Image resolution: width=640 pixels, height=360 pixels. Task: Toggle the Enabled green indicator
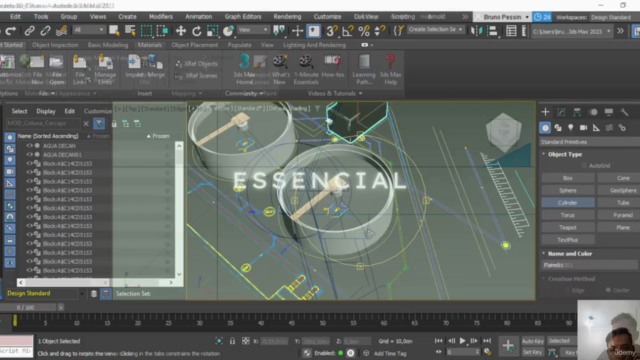tap(340, 353)
